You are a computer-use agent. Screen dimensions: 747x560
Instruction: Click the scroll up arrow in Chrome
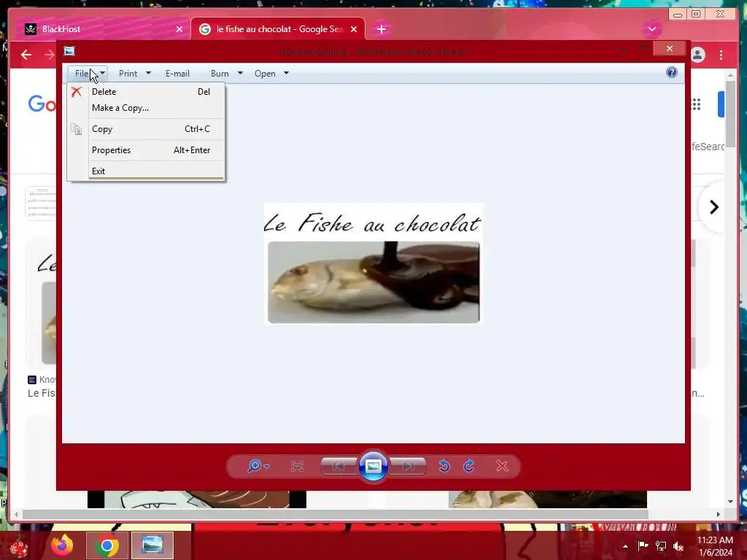click(731, 75)
